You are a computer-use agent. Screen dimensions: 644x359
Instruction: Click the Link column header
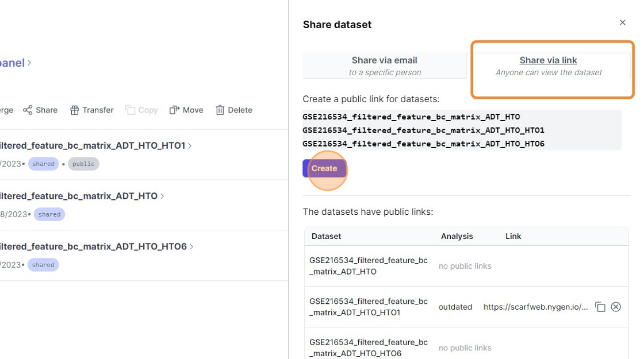[x=513, y=236]
